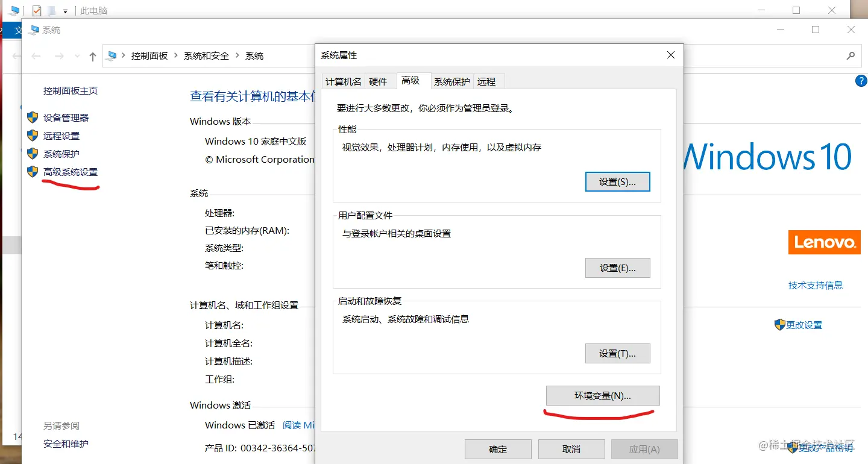Click the 工作组: label

pyautogui.click(x=219, y=380)
